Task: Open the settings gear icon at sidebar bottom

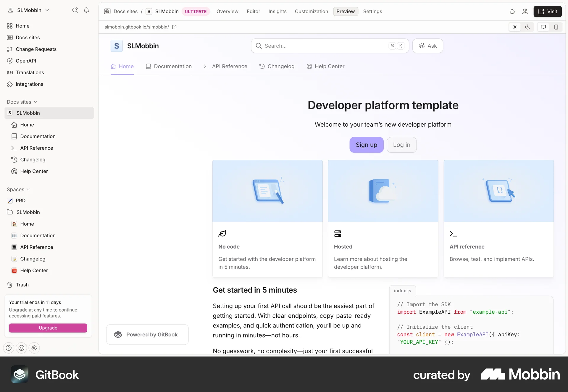Action: [34, 348]
